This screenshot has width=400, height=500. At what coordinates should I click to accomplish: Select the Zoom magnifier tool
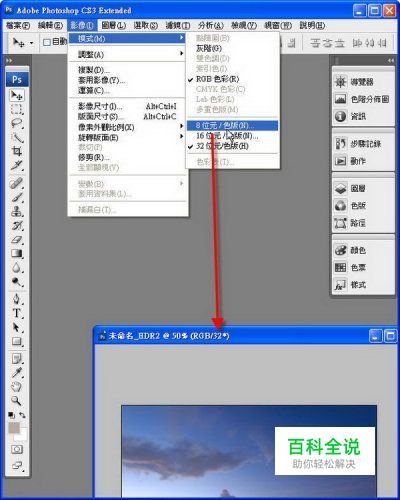tap(17, 400)
